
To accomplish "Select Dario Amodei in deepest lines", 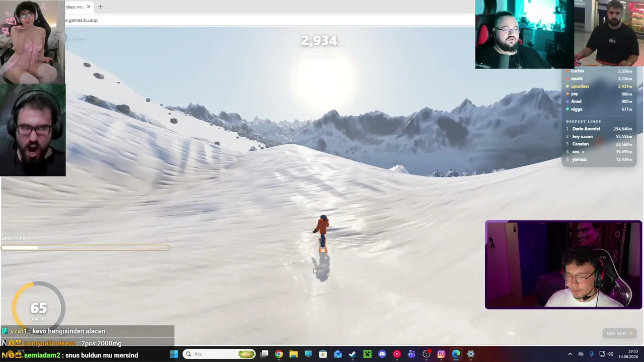I will point(599,129).
